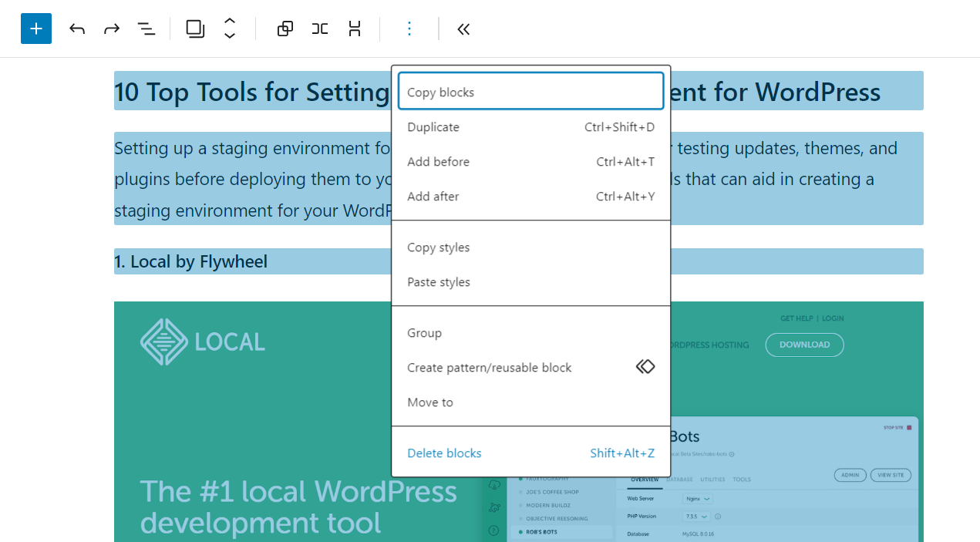Open the PHP version 7.3.5 dropdown
Screen dimensions: 980x542
[x=695, y=517]
